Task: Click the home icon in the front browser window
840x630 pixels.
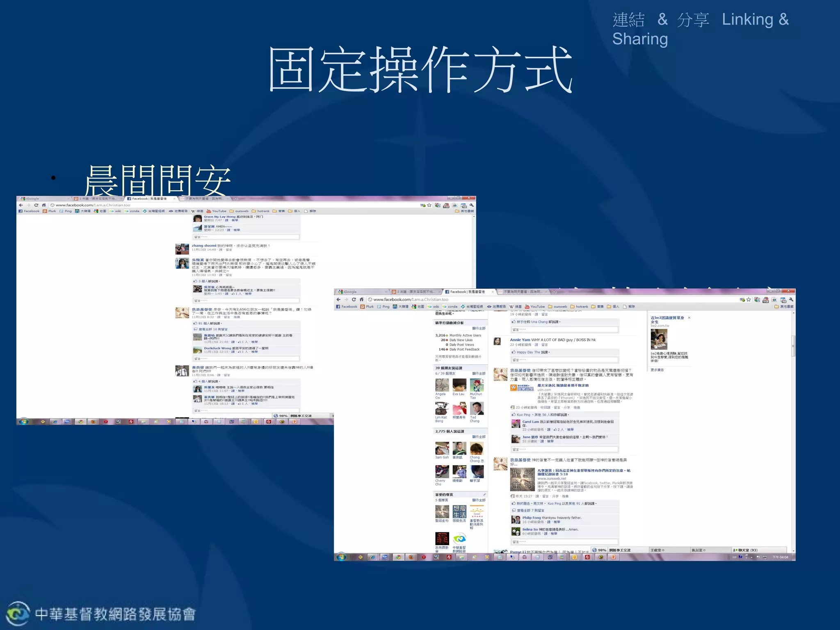Action: 361,299
